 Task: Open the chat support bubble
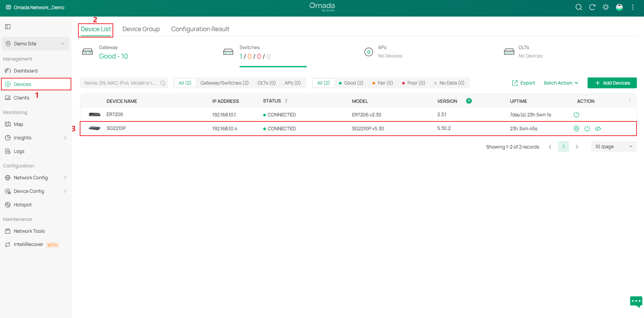coord(636,301)
